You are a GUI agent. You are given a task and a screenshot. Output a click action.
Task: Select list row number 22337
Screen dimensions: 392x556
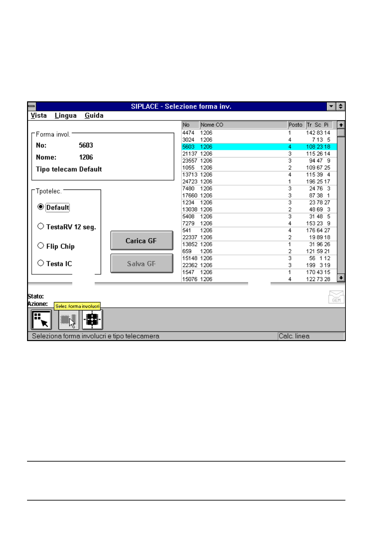point(259,237)
